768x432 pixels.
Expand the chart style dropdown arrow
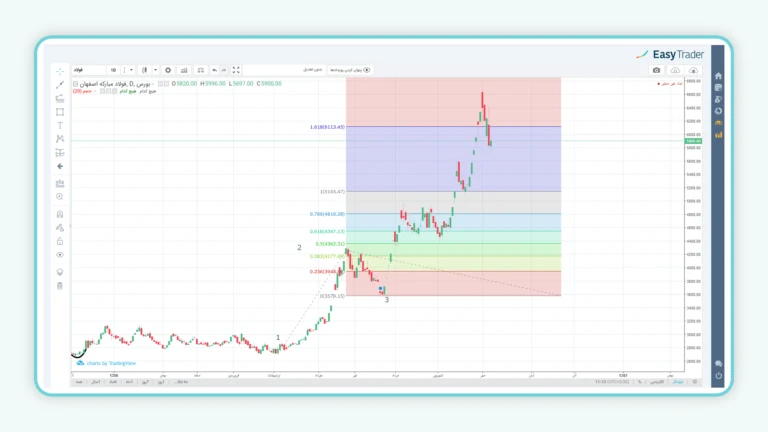155,70
